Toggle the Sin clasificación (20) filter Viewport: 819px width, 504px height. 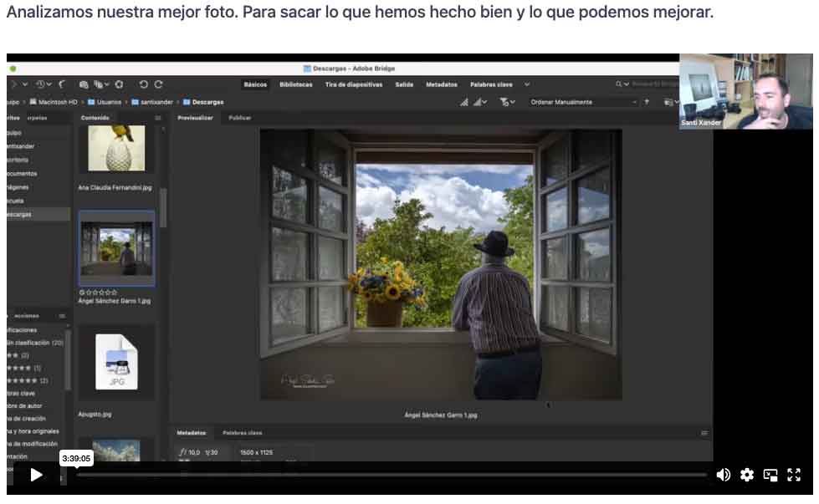pos(35,343)
